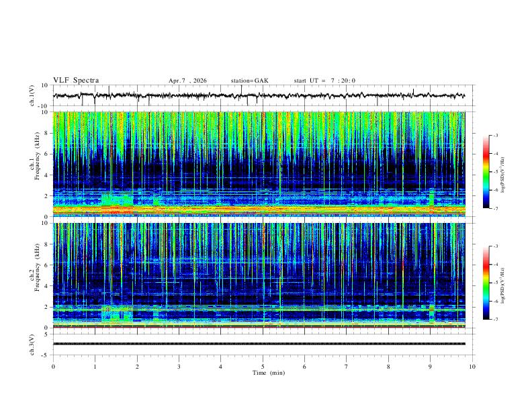Screen dimensions: 532x411
Task: Select the ch.2 color bar "log(PSD)(V²/Hz)" label
Action: pyautogui.click(x=503, y=285)
